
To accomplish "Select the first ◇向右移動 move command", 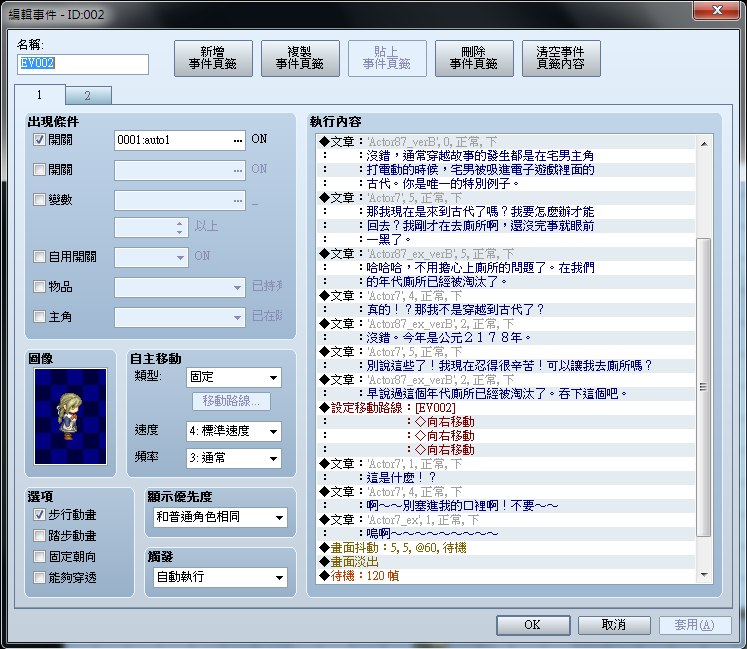I will click(506, 422).
